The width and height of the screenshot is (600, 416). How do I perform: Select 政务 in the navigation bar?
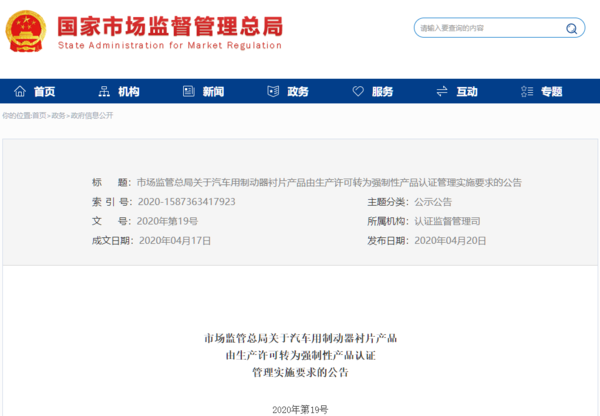(298, 91)
